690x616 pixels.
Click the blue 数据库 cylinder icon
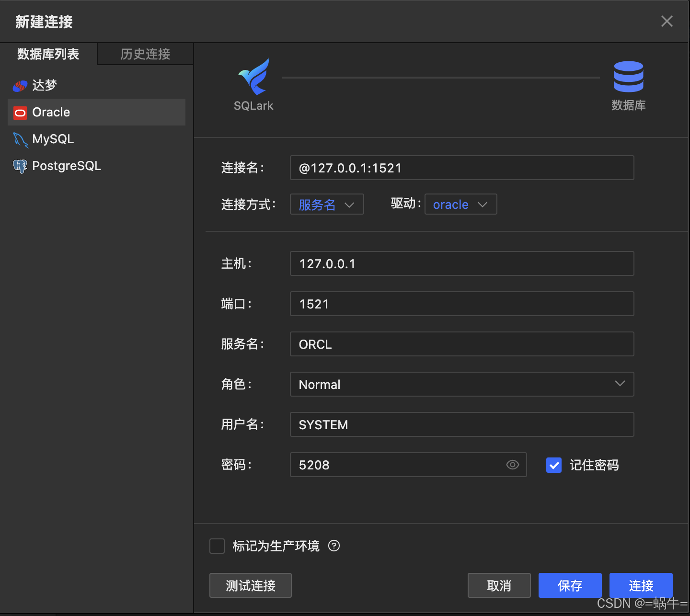[x=629, y=77]
